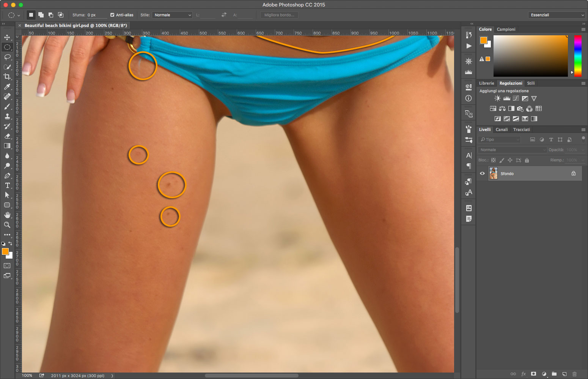Select the Pen tool
This screenshot has width=588, height=379.
pos(7,175)
